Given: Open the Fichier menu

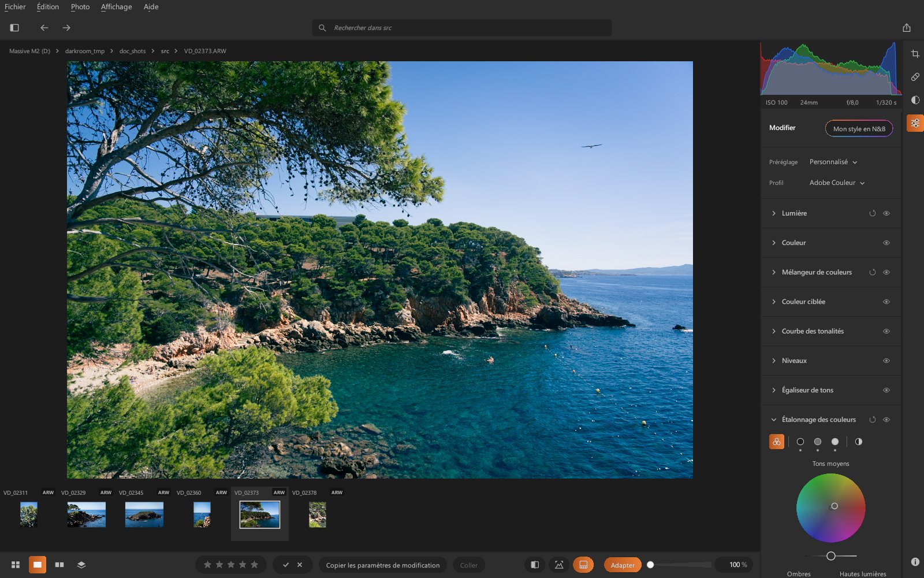Looking at the screenshot, I should 15,7.
